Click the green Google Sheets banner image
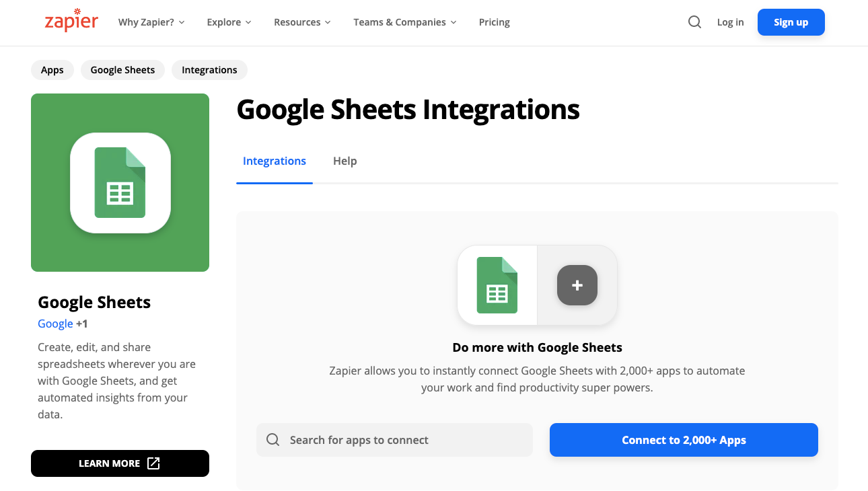Viewport: 868px width, 491px height. (120, 182)
